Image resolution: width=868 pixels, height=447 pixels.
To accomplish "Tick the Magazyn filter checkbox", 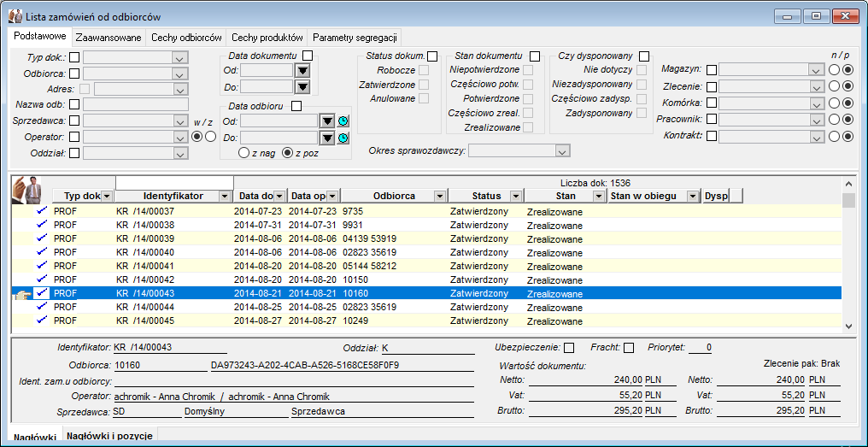I will click(712, 70).
